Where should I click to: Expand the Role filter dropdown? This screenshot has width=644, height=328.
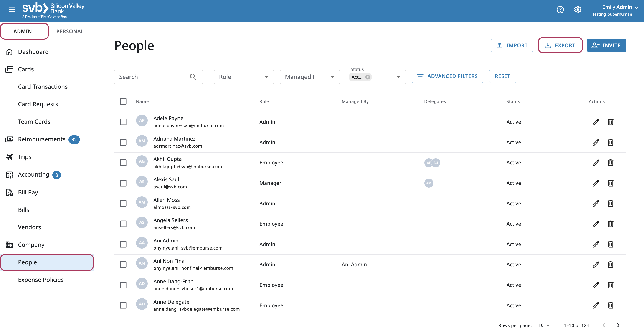coord(243,77)
